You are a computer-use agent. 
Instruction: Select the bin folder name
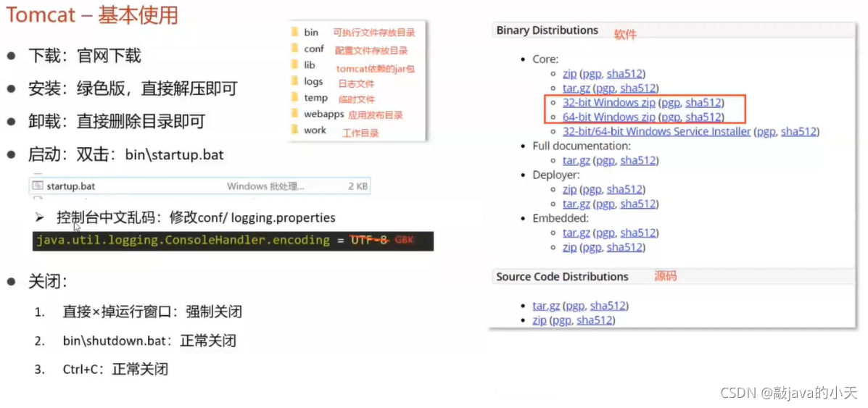311,33
